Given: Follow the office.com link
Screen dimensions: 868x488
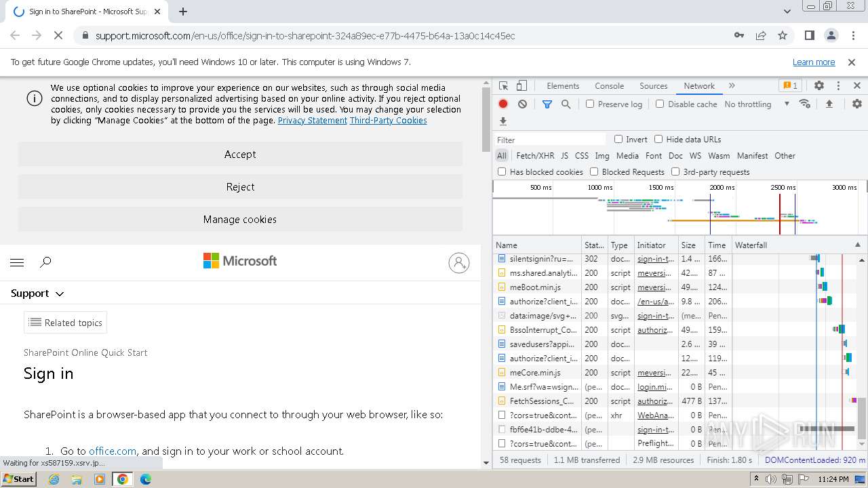Looking at the screenshot, I should [x=113, y=451].
